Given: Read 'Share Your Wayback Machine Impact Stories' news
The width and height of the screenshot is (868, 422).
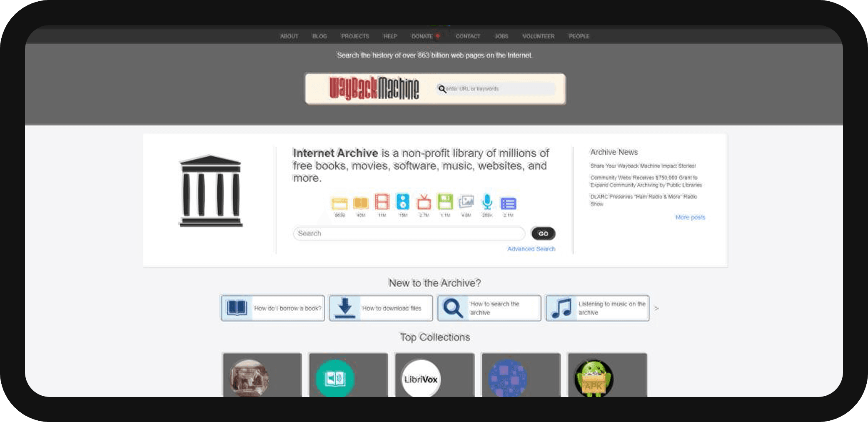Looking at the screenshot, I should coord(643,166).
